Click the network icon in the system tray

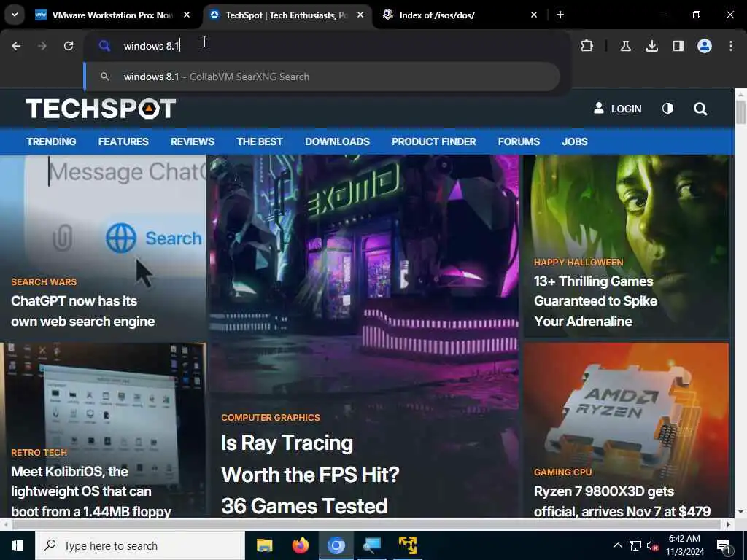tap(635, 545)
